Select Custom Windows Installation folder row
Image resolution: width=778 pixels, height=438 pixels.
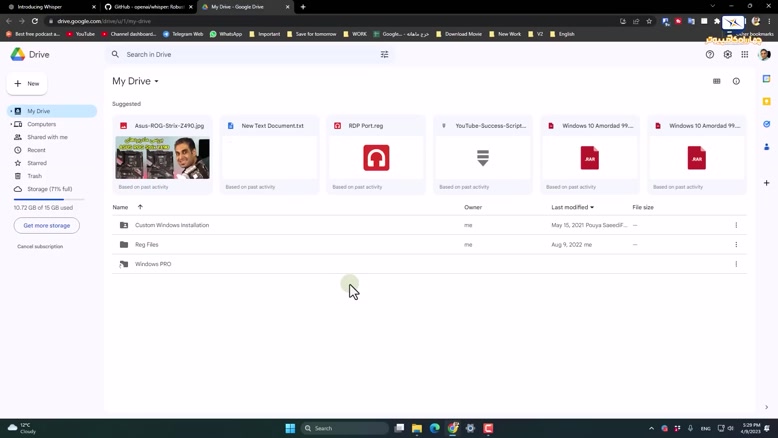point(429,225)
